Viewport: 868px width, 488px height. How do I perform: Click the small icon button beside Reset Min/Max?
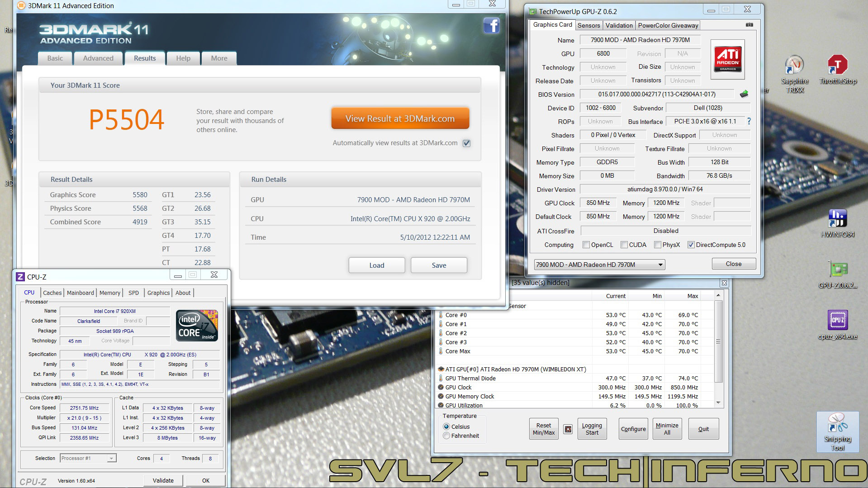coord(568,429)
